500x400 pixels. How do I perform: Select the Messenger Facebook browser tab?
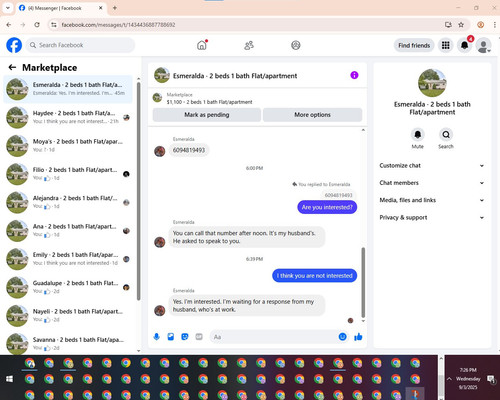coord(62,8)
